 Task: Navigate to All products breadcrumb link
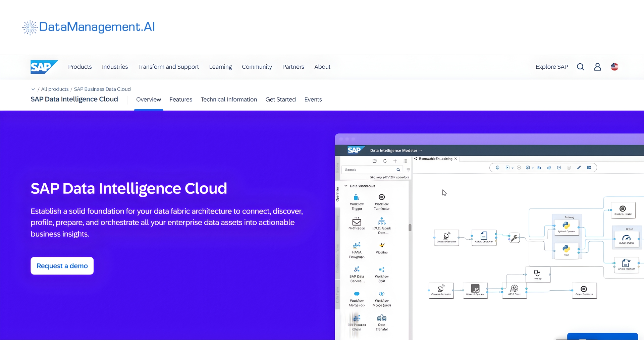pos(55,89)
